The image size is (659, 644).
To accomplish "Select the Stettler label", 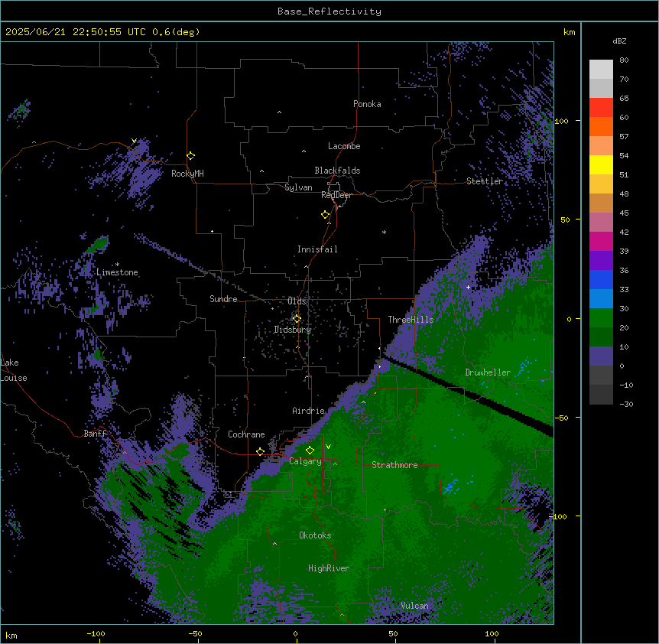I will tap(485, 181).
